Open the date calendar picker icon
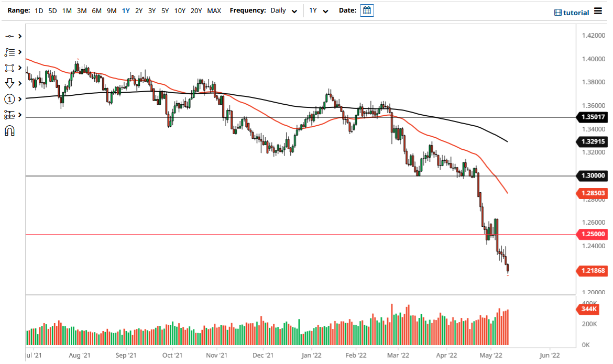613x364 pixels. pos(367,10)
